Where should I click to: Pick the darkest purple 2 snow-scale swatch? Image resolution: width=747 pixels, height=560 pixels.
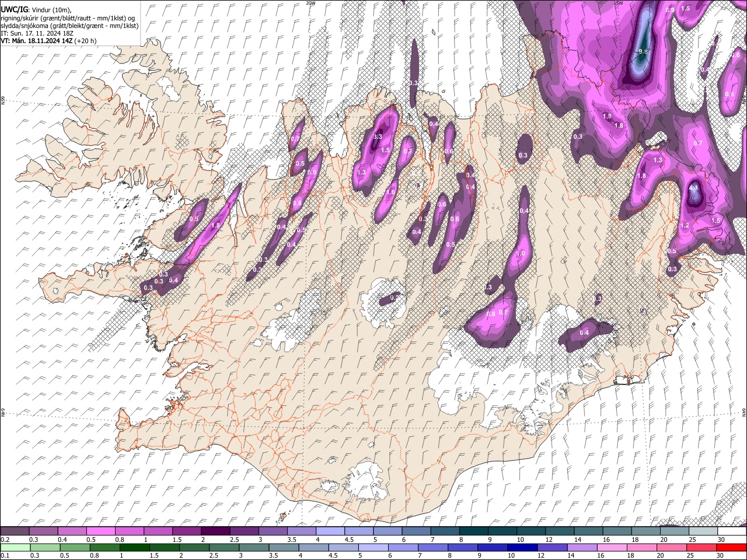tap(215, 531)
